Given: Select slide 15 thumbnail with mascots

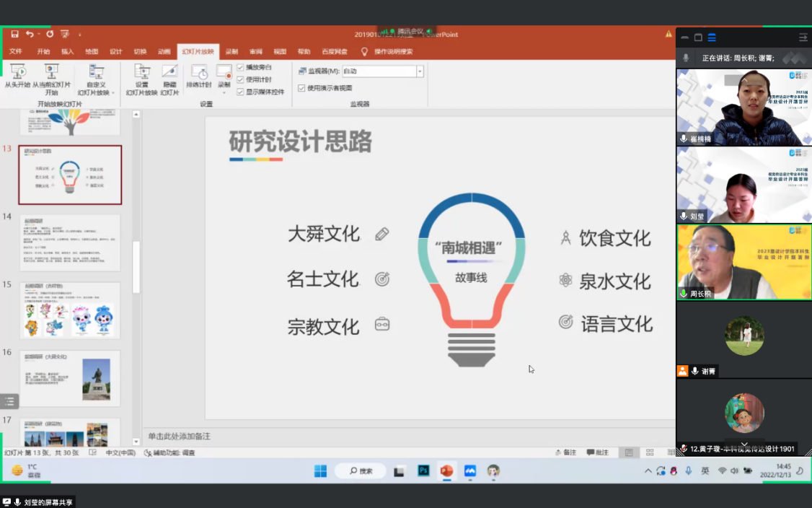Looking at the screenshot, I should point(70,310).
